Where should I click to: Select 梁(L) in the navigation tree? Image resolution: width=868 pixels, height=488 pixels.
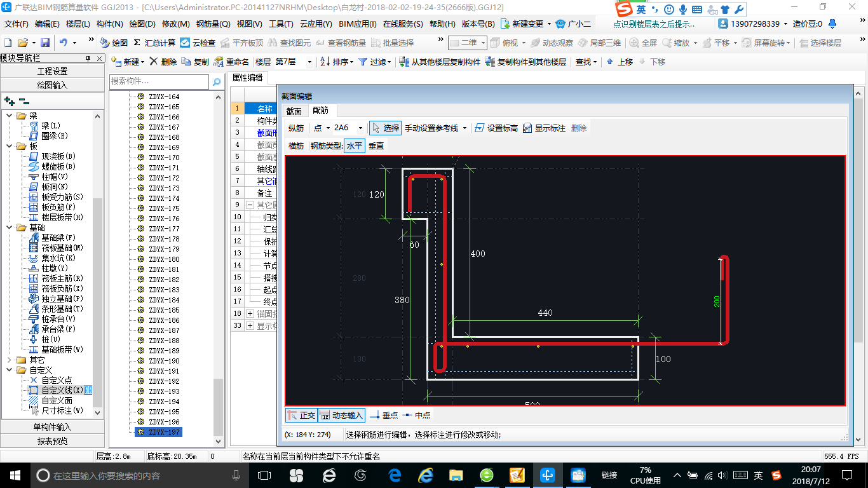coord(46,126)
